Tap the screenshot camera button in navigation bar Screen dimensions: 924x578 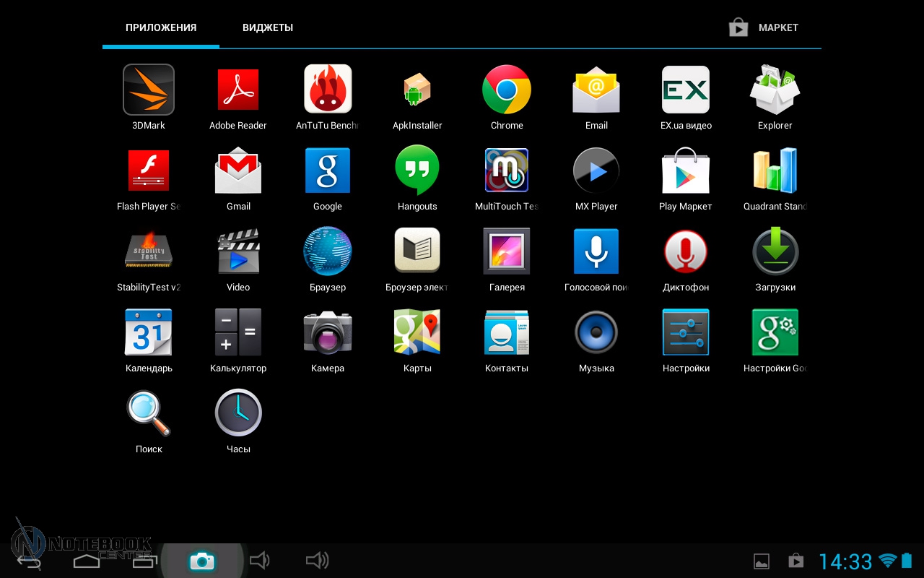point(201,561)
